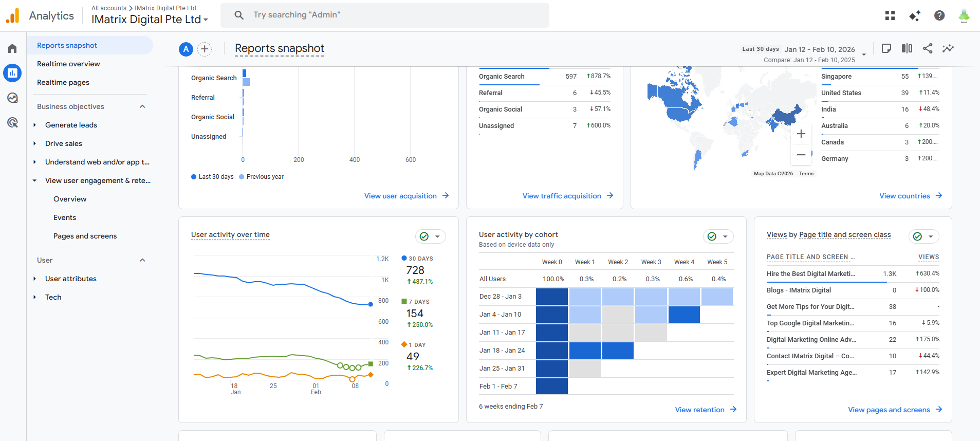Click the add comparison plus button
The image size is (980, 441).
205,49
